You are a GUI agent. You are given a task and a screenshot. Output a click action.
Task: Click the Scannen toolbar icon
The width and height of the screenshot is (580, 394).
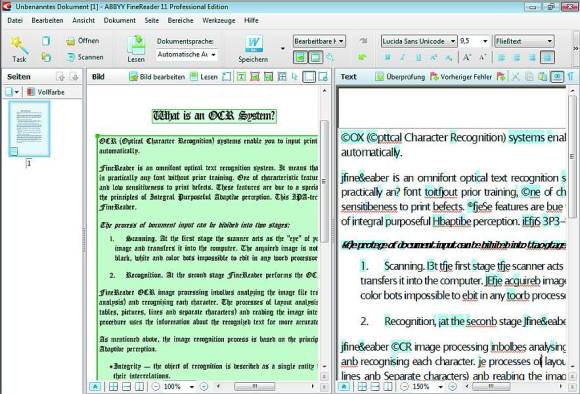coord(71,57)
